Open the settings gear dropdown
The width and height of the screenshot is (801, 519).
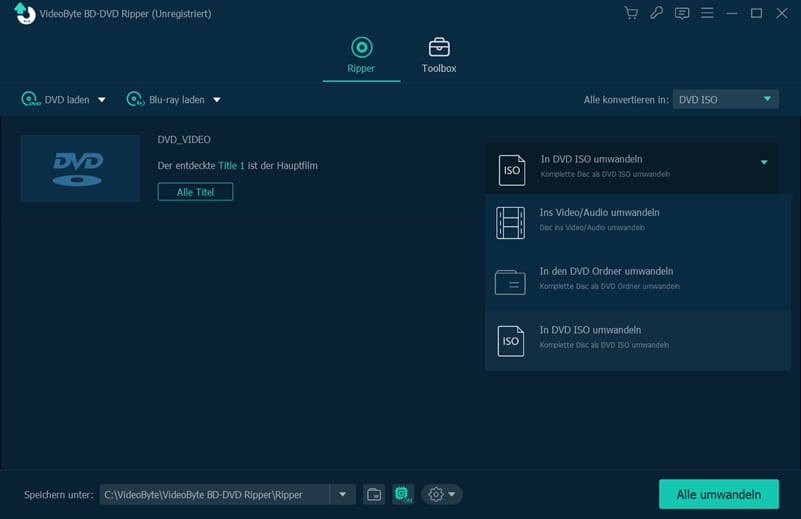[442, 494]
